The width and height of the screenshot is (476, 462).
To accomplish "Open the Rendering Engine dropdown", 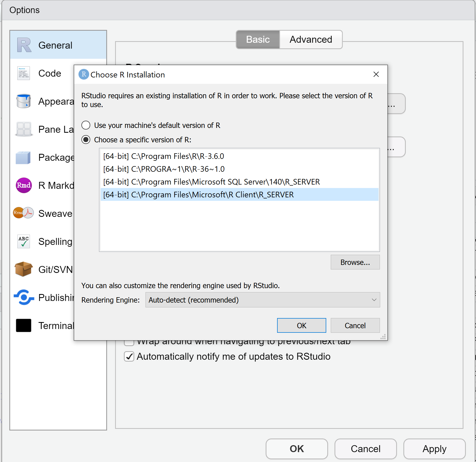I will [263, 300].
